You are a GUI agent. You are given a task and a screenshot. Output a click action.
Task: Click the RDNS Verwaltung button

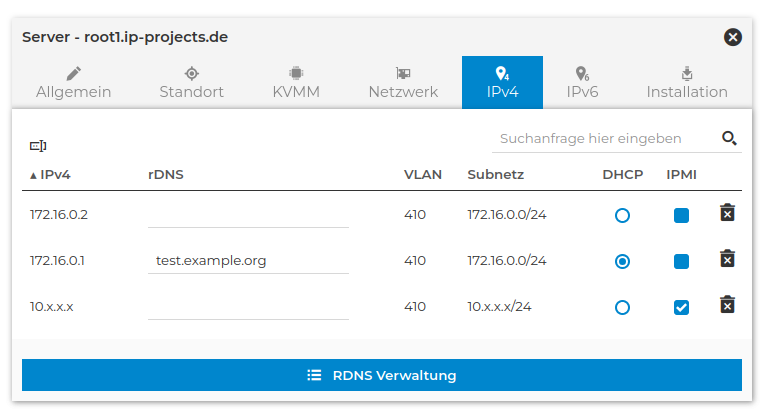click(x=382, y=375)
